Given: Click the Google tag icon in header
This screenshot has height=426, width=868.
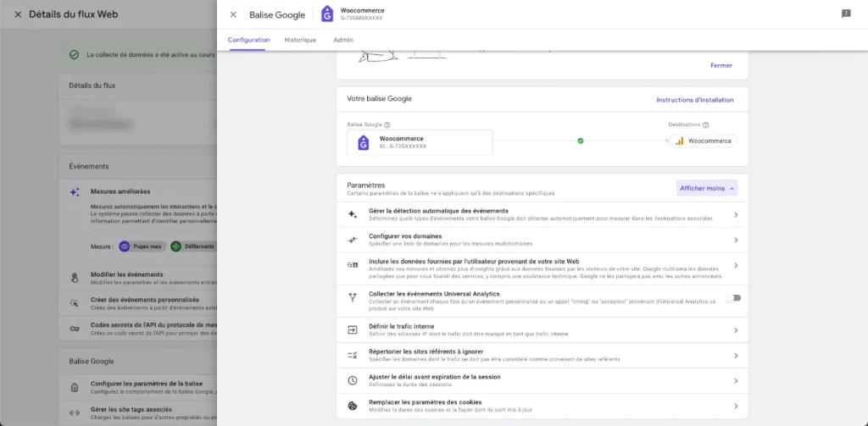Looking at the screenshot, I should (x=327, y=14).
